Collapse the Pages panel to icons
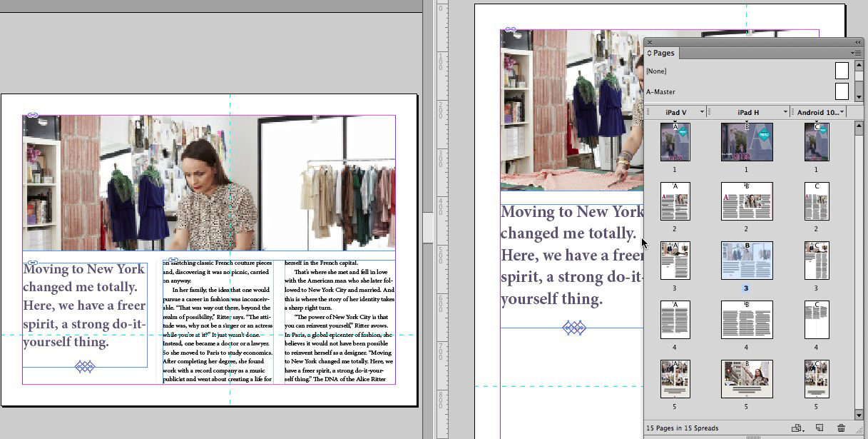 (x=857, y=42)
